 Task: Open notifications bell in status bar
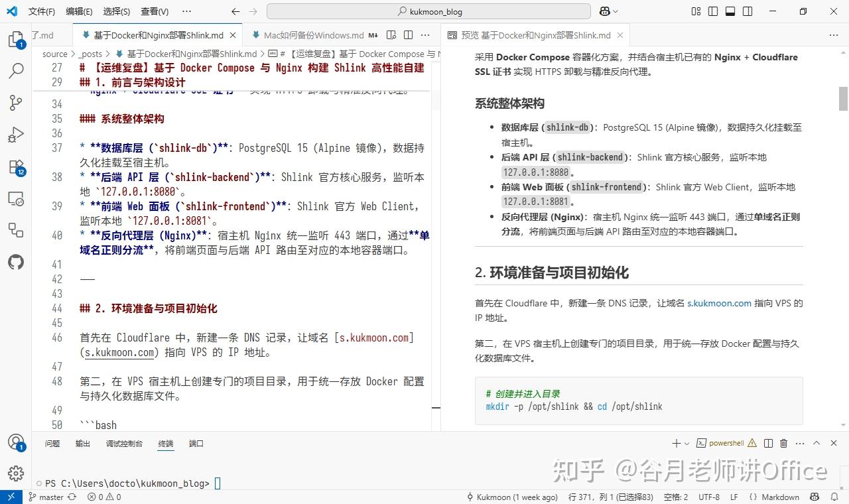tap(834, 497)
